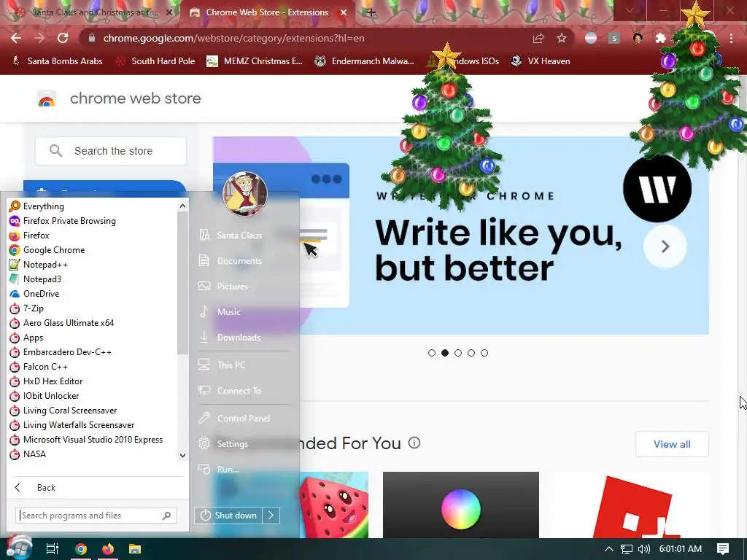Open OneDrive from the programs list
The height and width of the screenshot is (560, 747).
(x=34, y=294)
